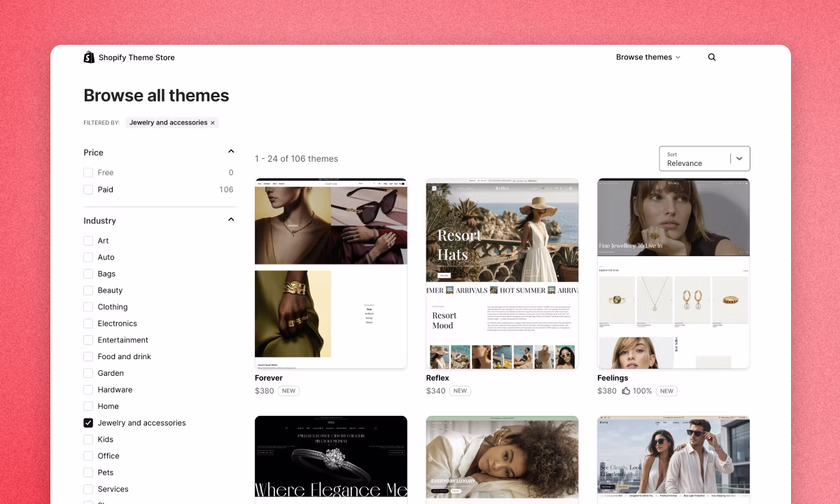
Task: Uncheck the Jewelry and accessories checkbox
Action: tap(88, 423)
